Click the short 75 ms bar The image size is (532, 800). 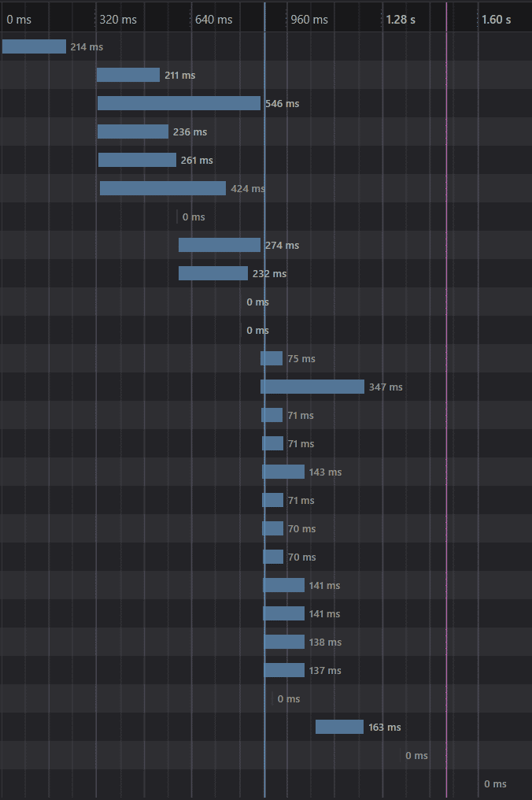272,358
